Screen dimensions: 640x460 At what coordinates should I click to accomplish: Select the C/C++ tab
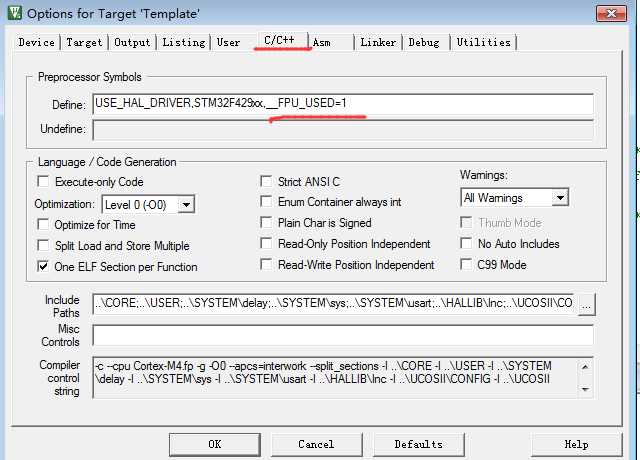coord(279,40)
